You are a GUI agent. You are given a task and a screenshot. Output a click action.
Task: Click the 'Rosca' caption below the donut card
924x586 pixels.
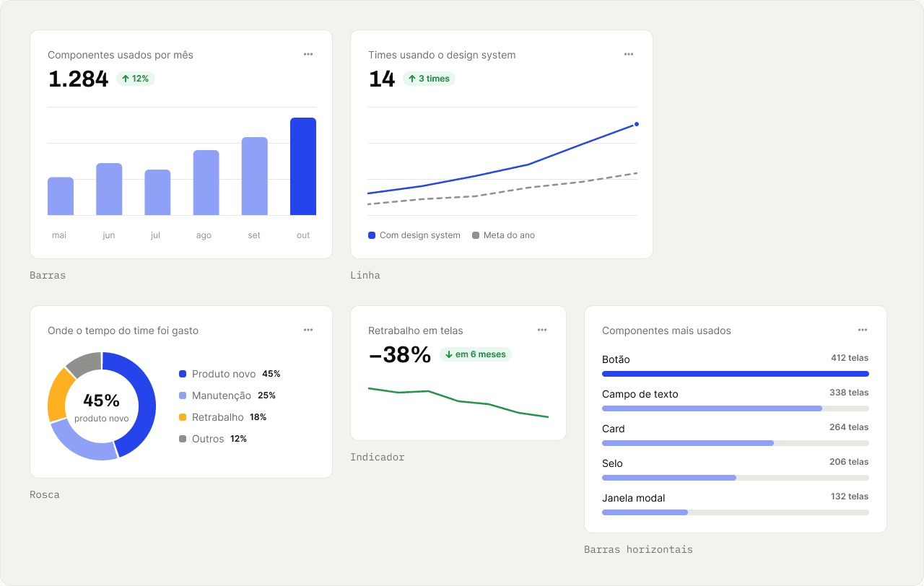(x=45, y=495)
